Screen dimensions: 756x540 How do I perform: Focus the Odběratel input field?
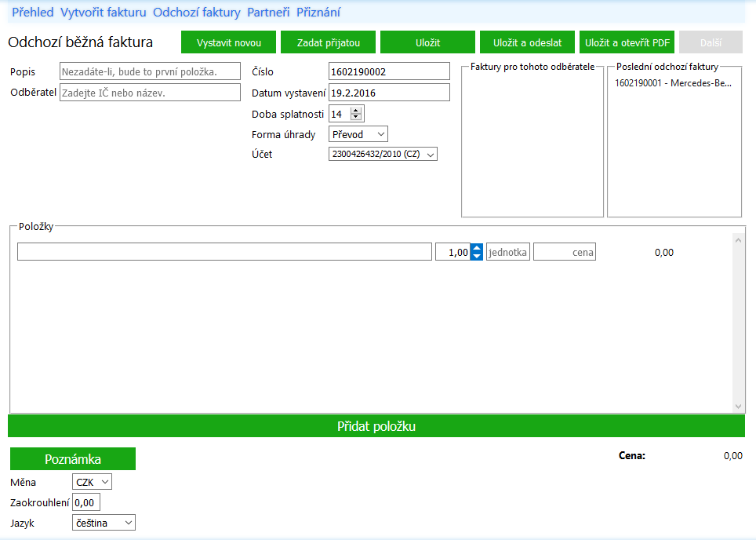point(150,93)
